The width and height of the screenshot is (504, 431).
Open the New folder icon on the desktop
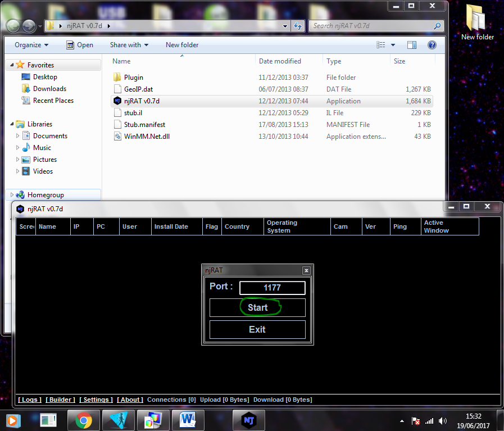click(478, 22)
